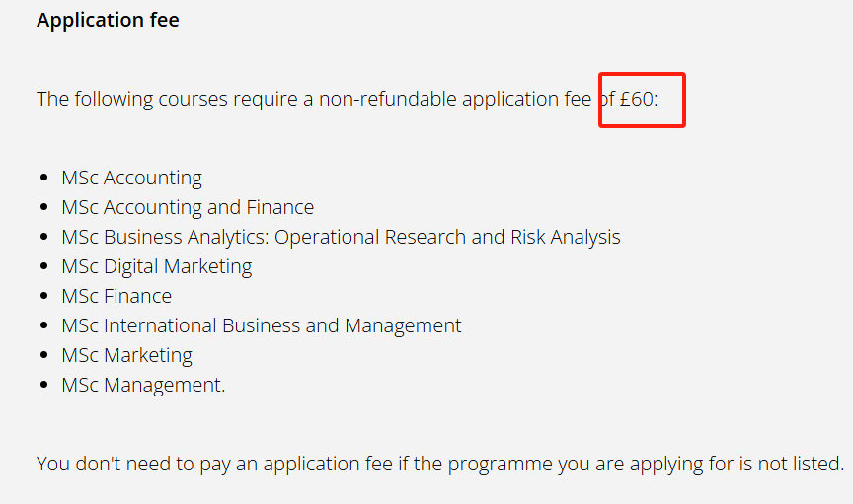
Task: Select the MSc Management entry
Action: (143, 385)
